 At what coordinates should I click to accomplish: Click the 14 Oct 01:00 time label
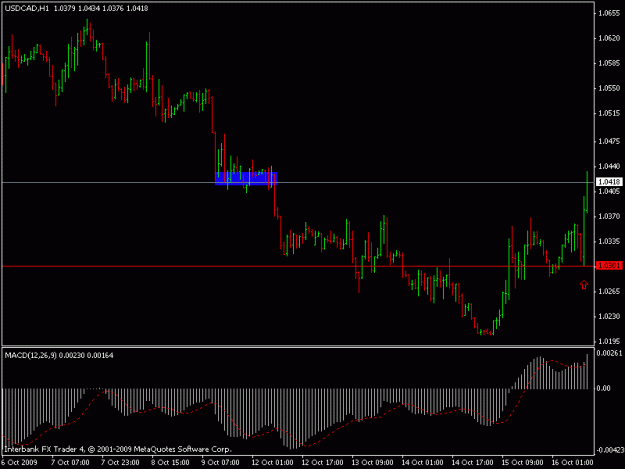(423, 463)
